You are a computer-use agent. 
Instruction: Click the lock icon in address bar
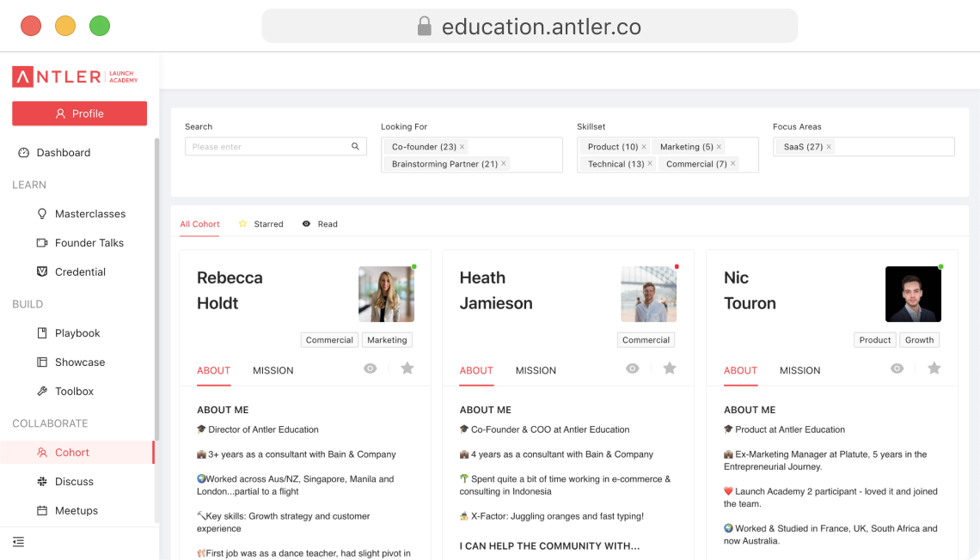pyautogui.click(x=425, y=27)
